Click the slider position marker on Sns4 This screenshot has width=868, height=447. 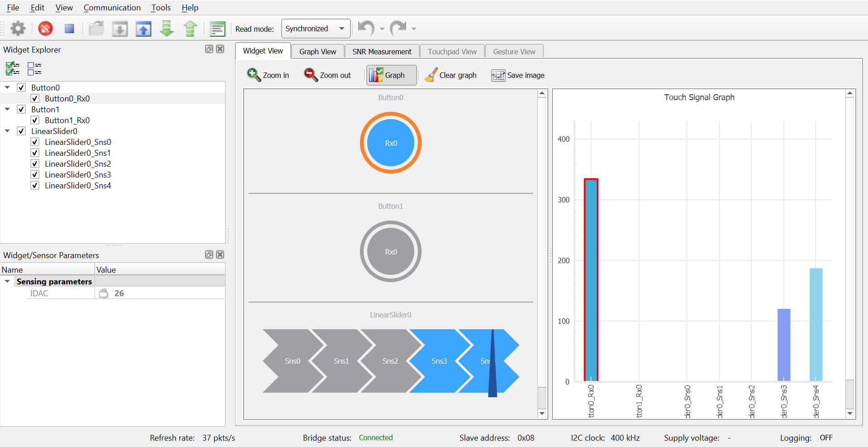coord(493,363)
